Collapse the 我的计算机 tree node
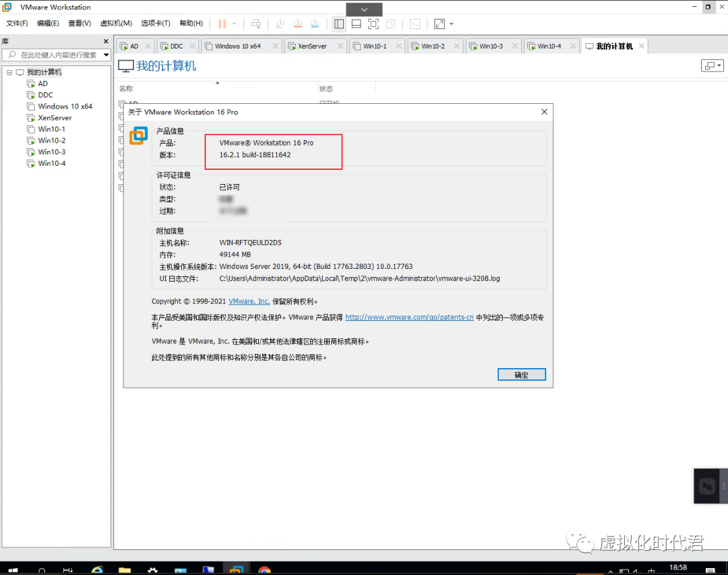Viewport: 728px width, 575px height. coord(9,72)
